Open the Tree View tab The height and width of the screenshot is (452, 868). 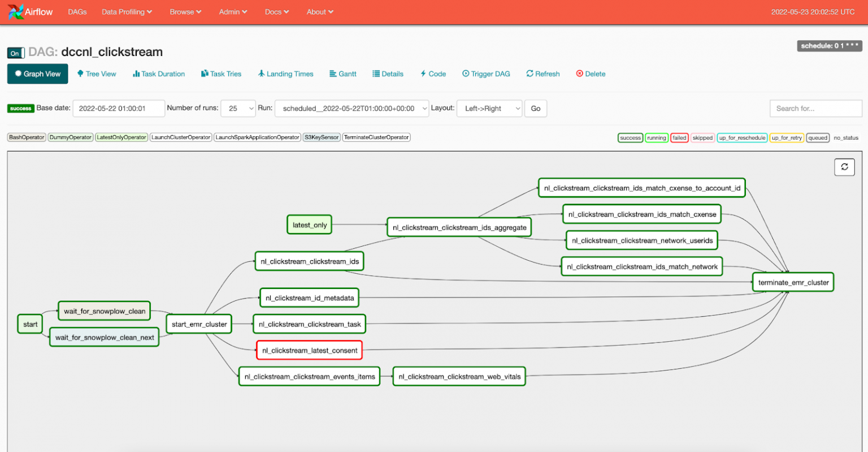coord(97,74)
